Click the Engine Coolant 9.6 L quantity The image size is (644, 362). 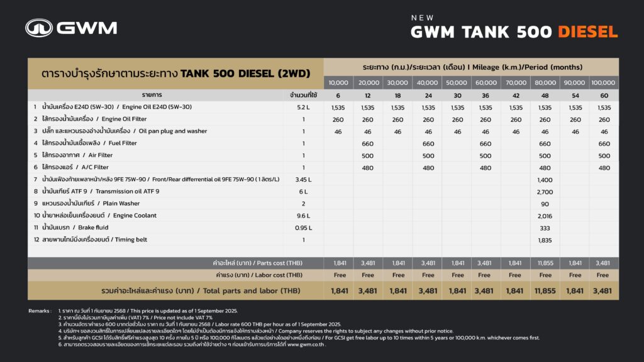[304, 216]
